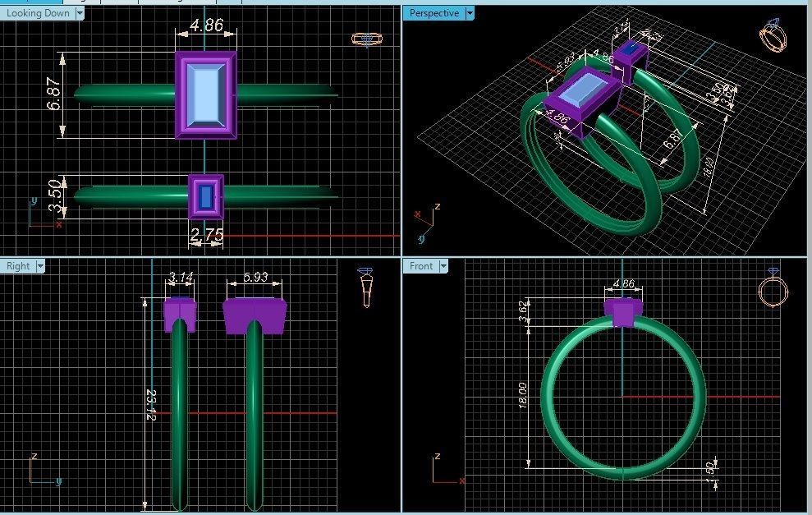Click the XYZ axis indicator in Perspective view
This screenshot has width=812, height=515.
428,223
